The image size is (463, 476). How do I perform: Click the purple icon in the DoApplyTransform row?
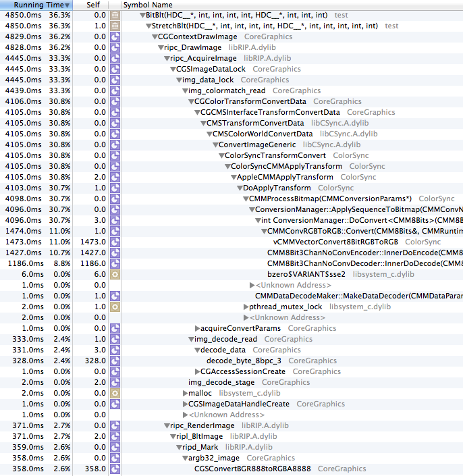[x=115, y=188]
